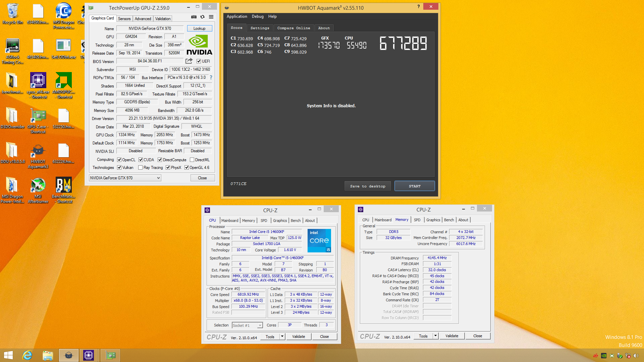Switch to CPU-Z taskbar button
The width and height of the screenshot is (644, 362).
(x=89, y=355)
